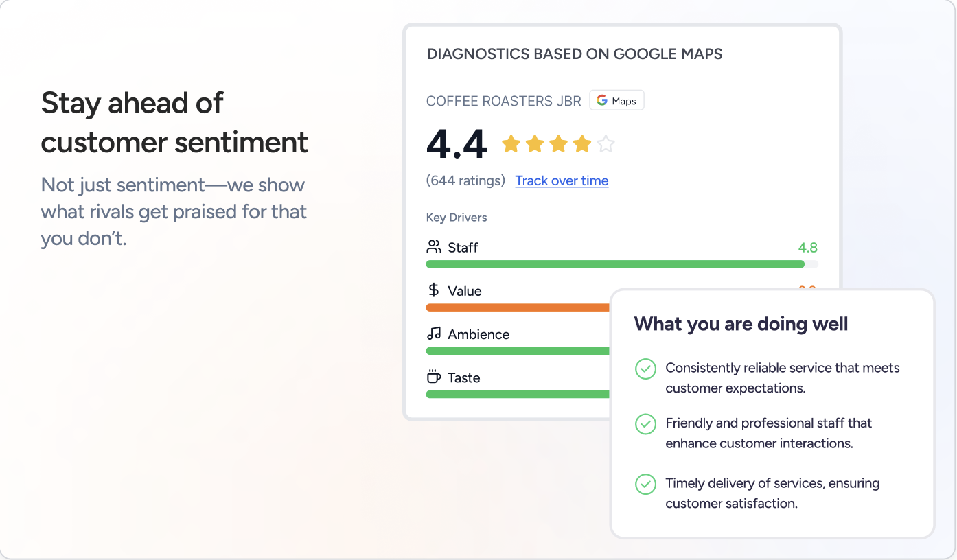Click the "What you are doing well" heading
Image resolution: width=957 pixels, height=560 pixels.
pyautogui.click(x=741, y=324)
